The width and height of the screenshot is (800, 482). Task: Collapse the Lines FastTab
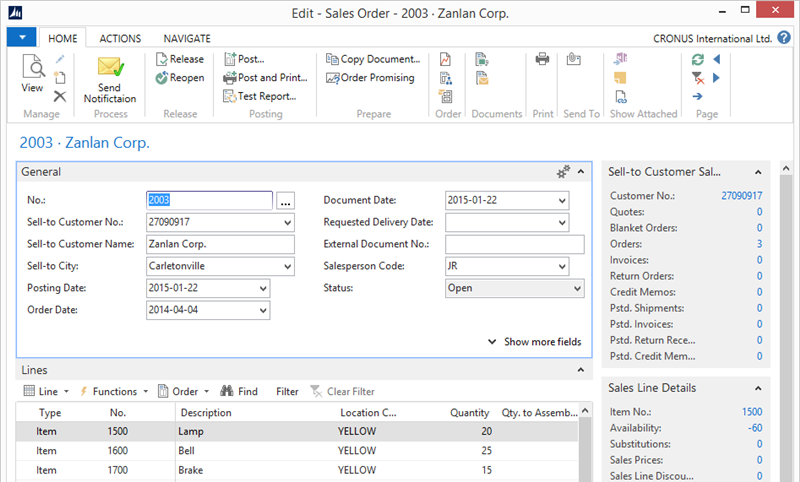coord(581,370)
